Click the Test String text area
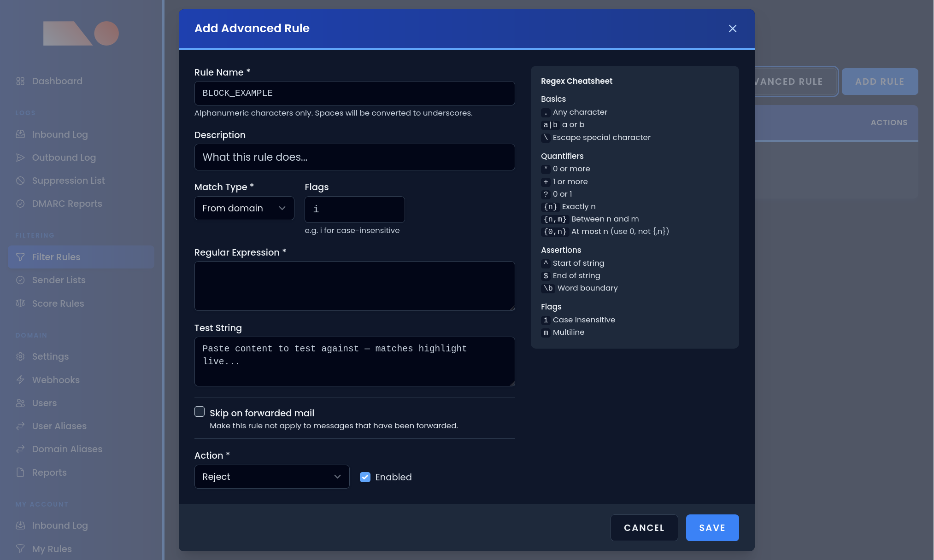This screenshot has width=934, height=560. click(x=354, y=362)
